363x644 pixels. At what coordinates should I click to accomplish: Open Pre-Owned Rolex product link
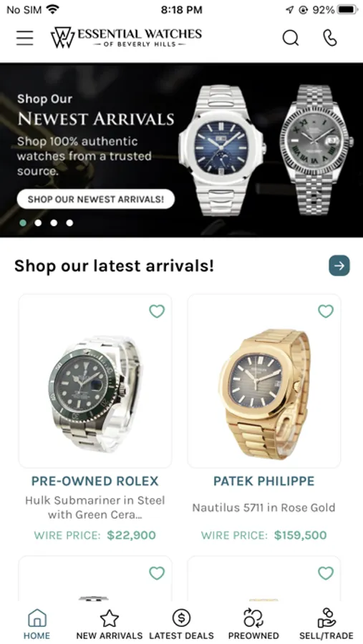coord(95,481)
